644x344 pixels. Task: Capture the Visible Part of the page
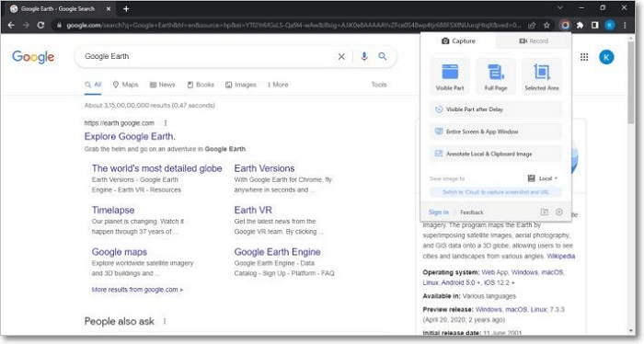click(x=450, y=76)
